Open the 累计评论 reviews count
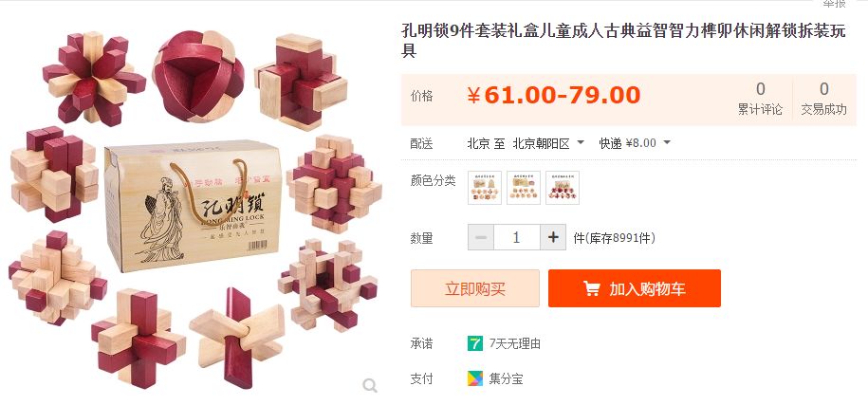The width and height of the screenshot is (868, 405). [760, 99]
